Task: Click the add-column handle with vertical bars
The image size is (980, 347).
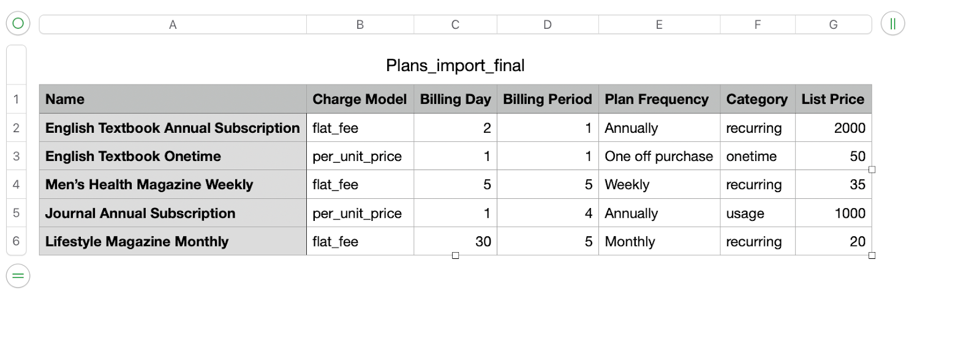Action: (892, 24)
